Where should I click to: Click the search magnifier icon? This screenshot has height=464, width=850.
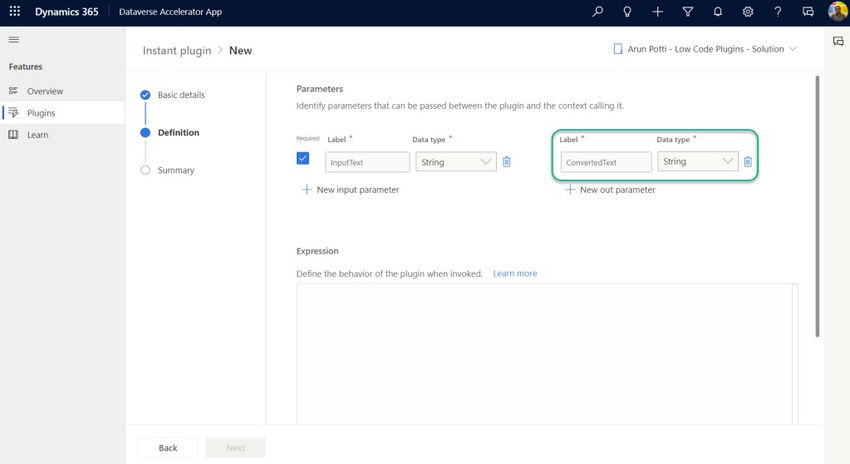[x=598, y=12]
